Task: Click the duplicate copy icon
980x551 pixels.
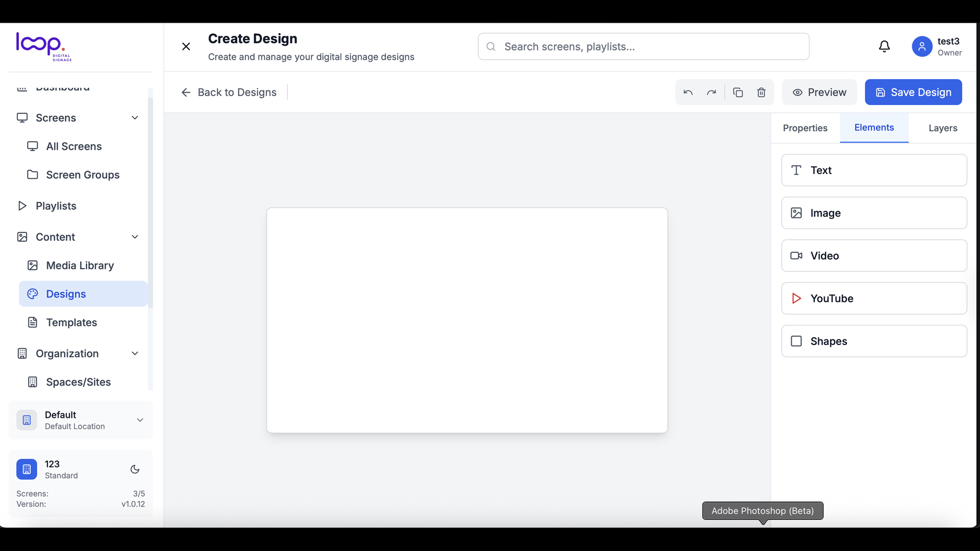Action: pyautogui.click(x=738, y=92)
